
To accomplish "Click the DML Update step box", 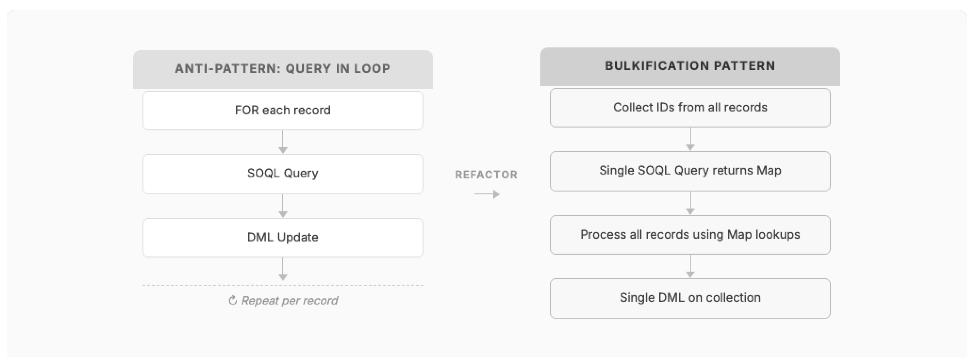I will (283, 238).
